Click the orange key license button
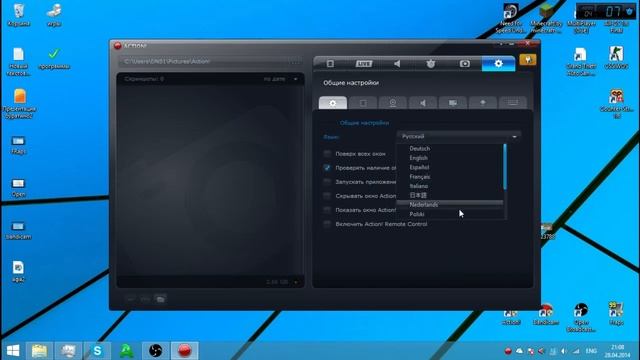Viewport: 640px width, 360px height. (x=528, y=60)
